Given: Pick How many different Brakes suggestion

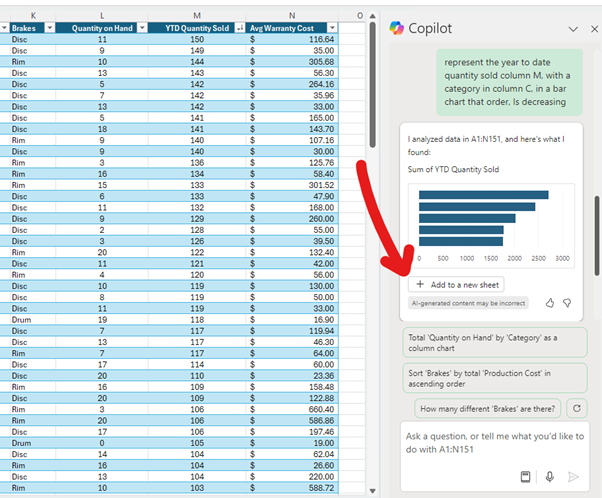Looking at the screenshot, I should coord(488,409).
